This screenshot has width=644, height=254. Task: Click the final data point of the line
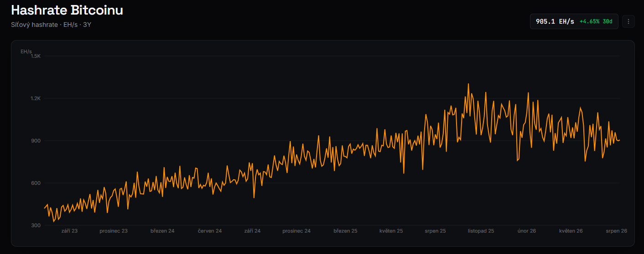(619, 140)
